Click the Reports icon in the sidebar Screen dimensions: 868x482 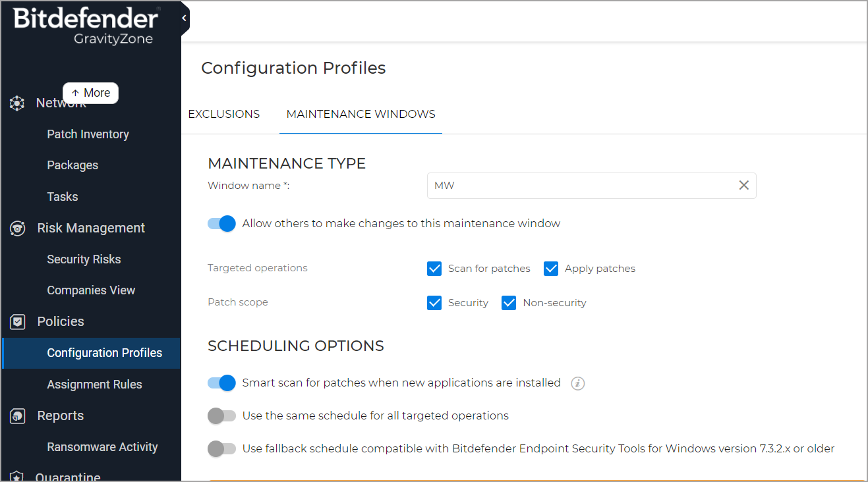pyautogui.click(x=17, y=415)
